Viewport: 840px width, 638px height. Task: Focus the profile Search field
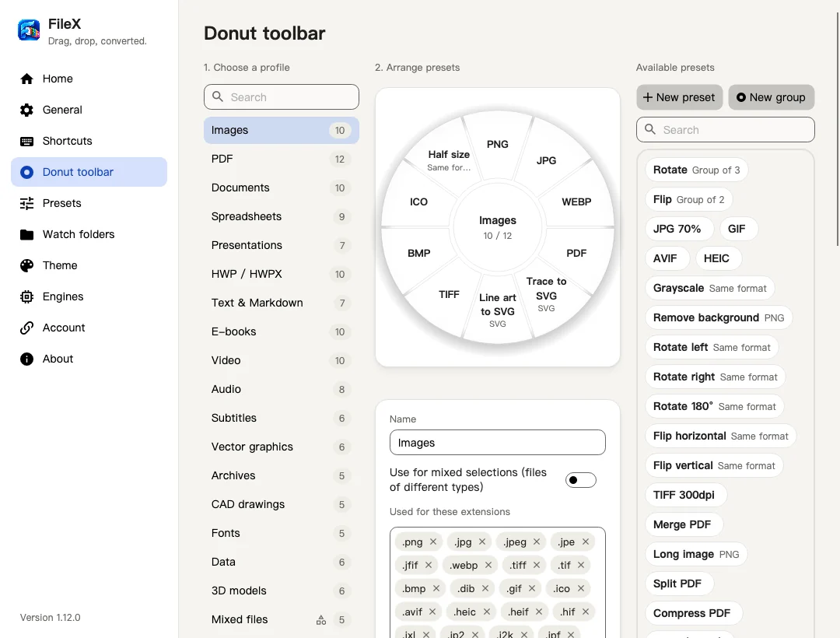pos(282,97)
